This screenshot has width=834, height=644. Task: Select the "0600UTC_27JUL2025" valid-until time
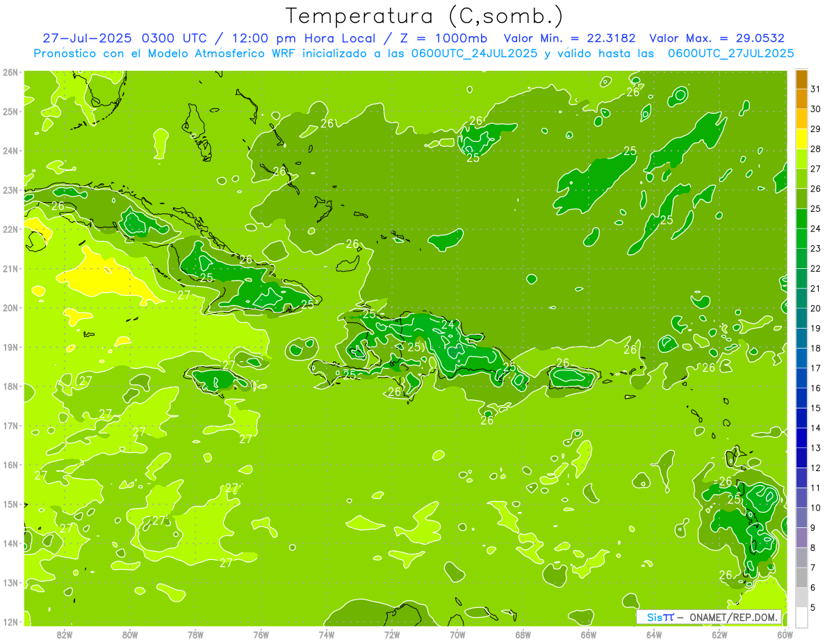(730, 53)
